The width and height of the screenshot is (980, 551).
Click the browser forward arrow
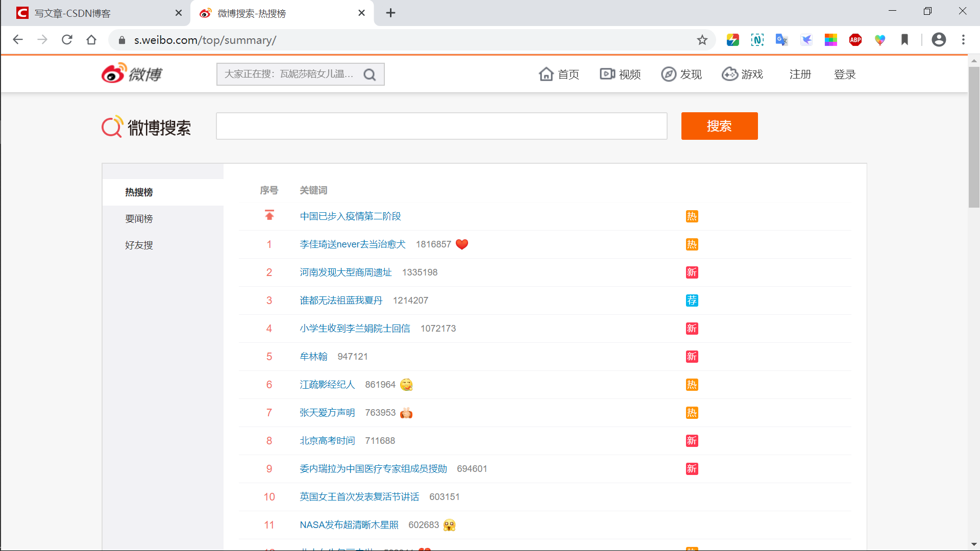pyautogui.click(x=42, y=40)
